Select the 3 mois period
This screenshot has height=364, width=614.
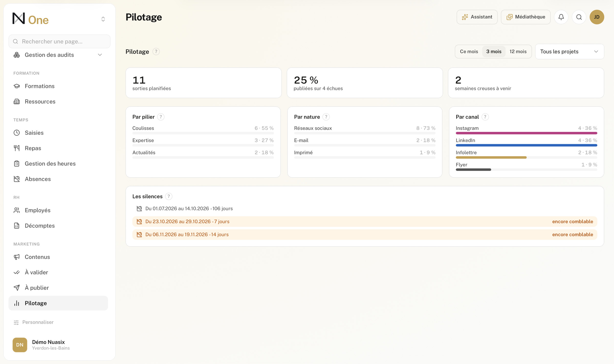click(x=494, y=51)
